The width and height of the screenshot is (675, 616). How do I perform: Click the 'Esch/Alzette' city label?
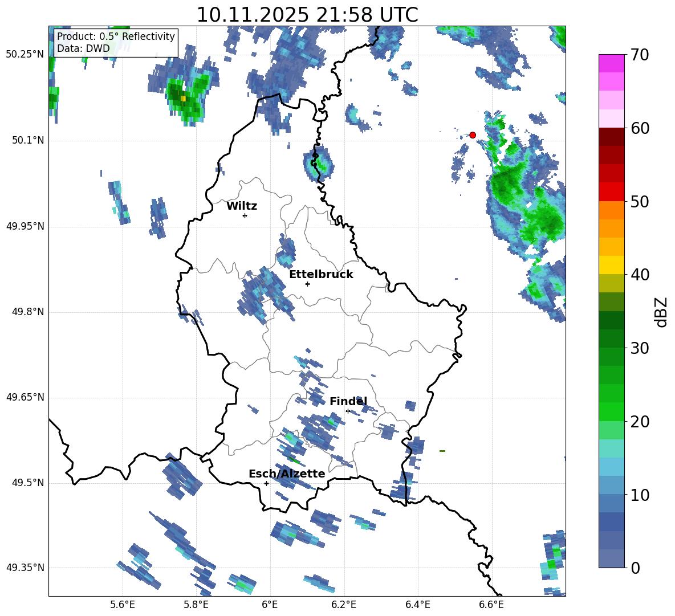tap(287, 474)
